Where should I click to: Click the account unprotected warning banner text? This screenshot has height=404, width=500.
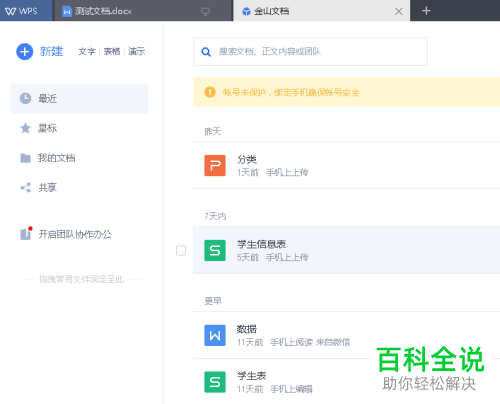291,92
